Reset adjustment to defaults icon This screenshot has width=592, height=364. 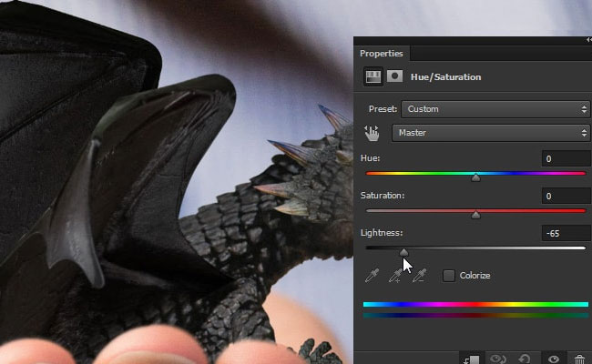[x=526, y=359]
